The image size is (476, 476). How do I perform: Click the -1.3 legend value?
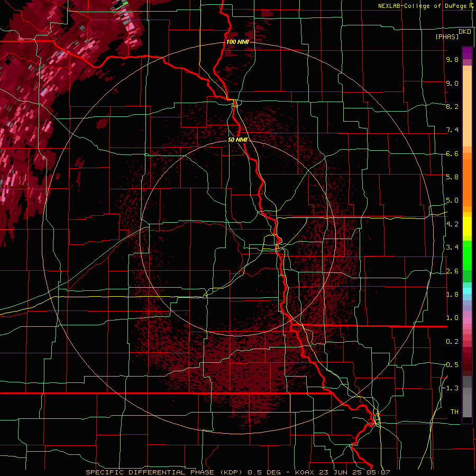pos(451,388)
